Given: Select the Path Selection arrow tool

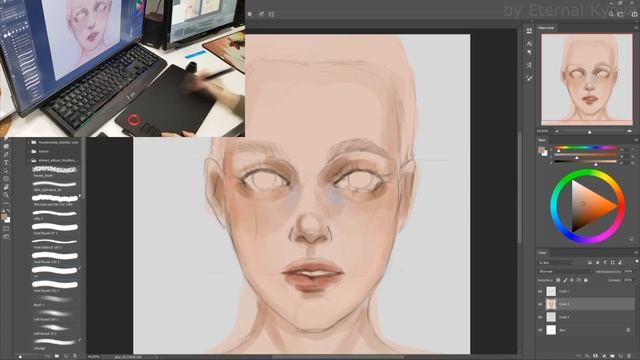Looking at the screenshot, I should pos(6,171).
